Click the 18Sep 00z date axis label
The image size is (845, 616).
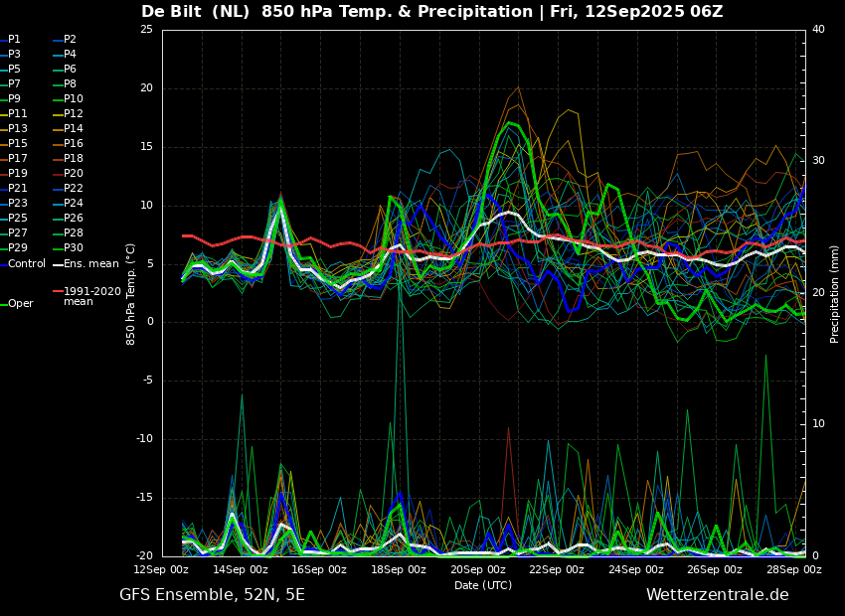(x=399, y=569)
